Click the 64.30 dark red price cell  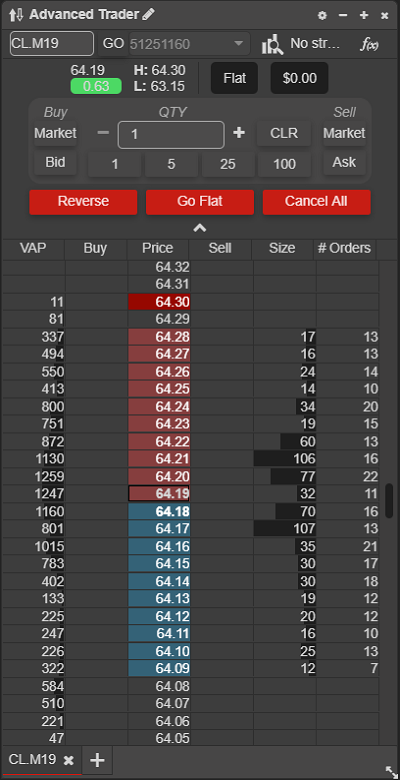coord(159,302)
